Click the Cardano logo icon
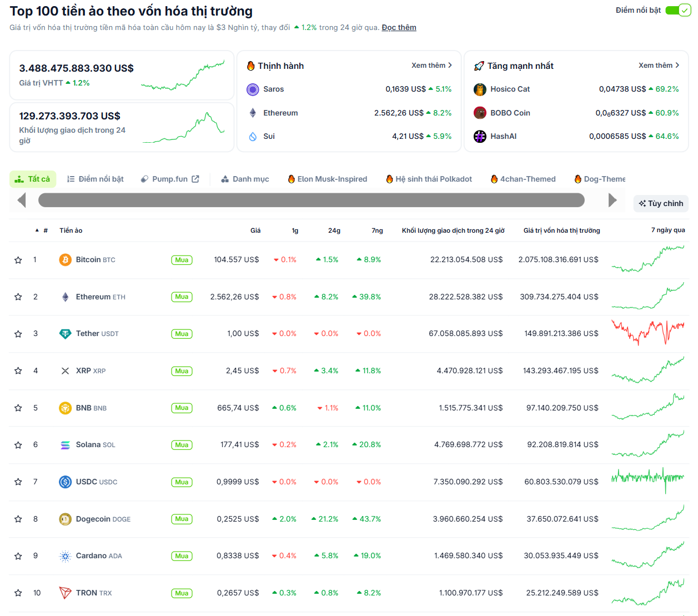Screen dimensions: 698x616 pos(66,556)
